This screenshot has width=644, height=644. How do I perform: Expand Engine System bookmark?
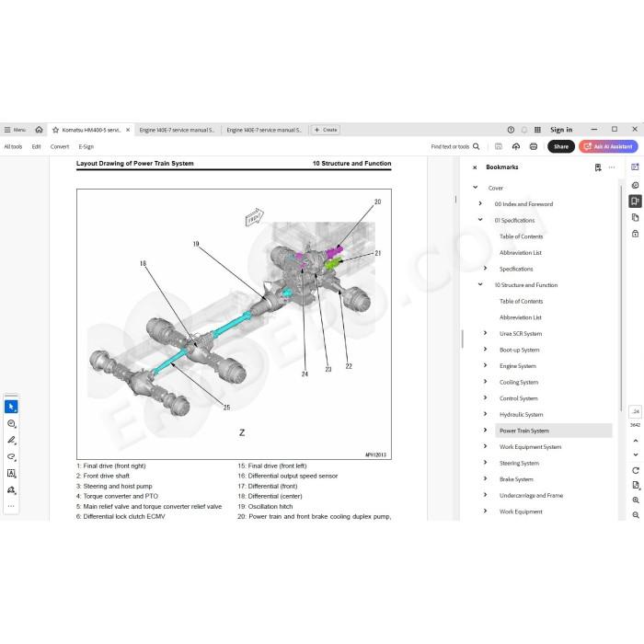485,365
